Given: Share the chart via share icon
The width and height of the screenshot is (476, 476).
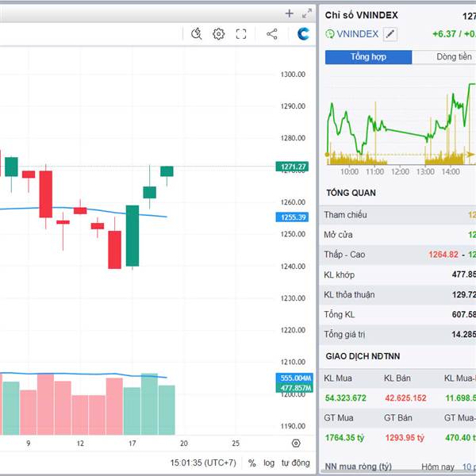Looking at the screenshot, I should (272, 34).
